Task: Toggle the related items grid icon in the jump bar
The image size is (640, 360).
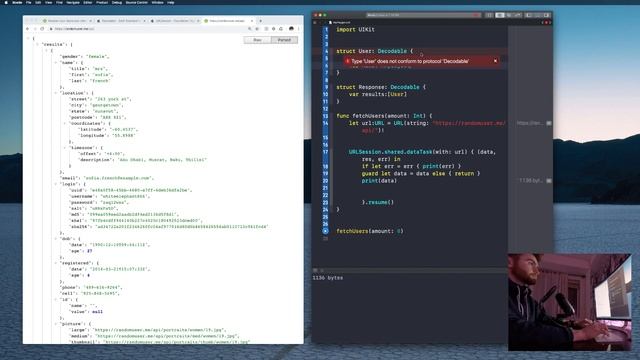Action: [x=315, y=22]
